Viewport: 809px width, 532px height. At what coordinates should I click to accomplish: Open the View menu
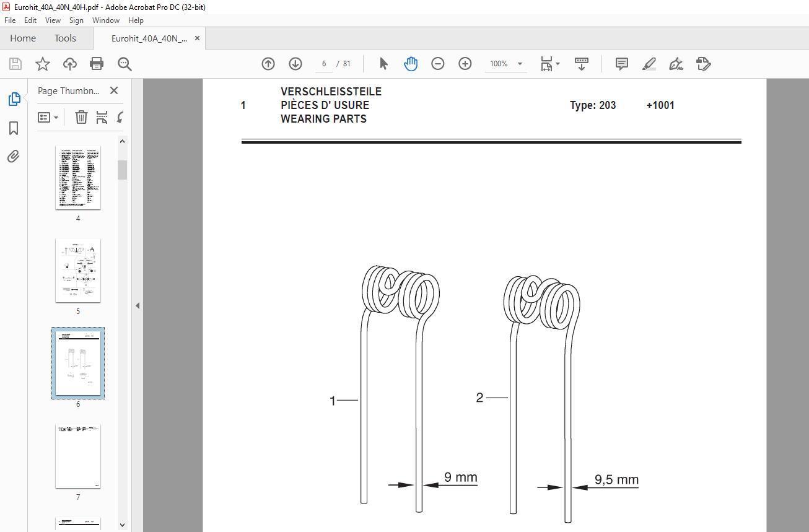click(53, 20)
